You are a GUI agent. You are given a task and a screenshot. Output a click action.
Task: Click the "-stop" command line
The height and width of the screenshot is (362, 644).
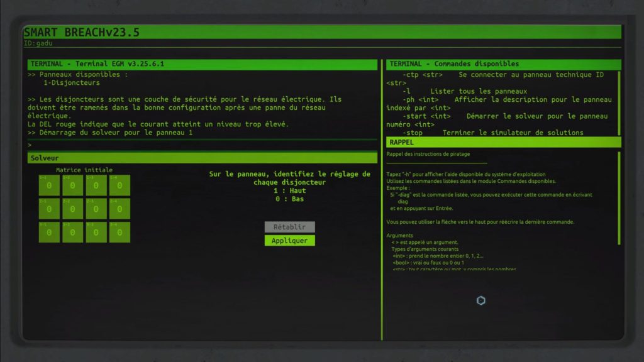coord(493,133)
